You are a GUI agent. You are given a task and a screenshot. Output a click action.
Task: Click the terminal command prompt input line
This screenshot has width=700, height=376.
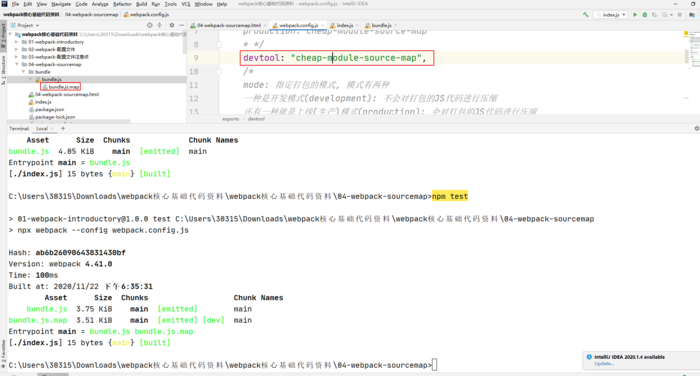(x=223, y=365)
